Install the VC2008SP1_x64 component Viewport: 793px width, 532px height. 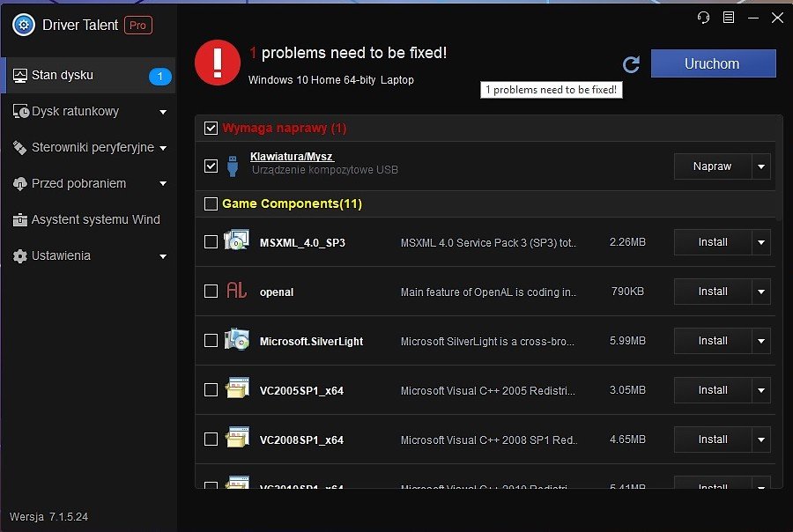713,440
